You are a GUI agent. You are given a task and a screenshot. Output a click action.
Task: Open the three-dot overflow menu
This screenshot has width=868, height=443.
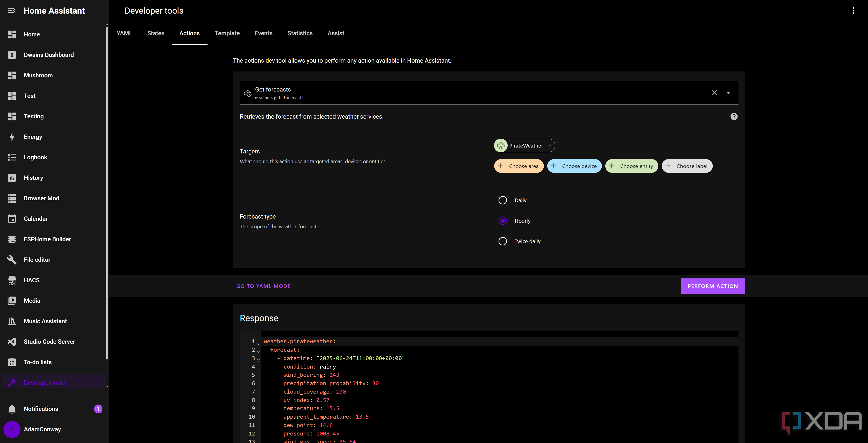pos(853,11)
